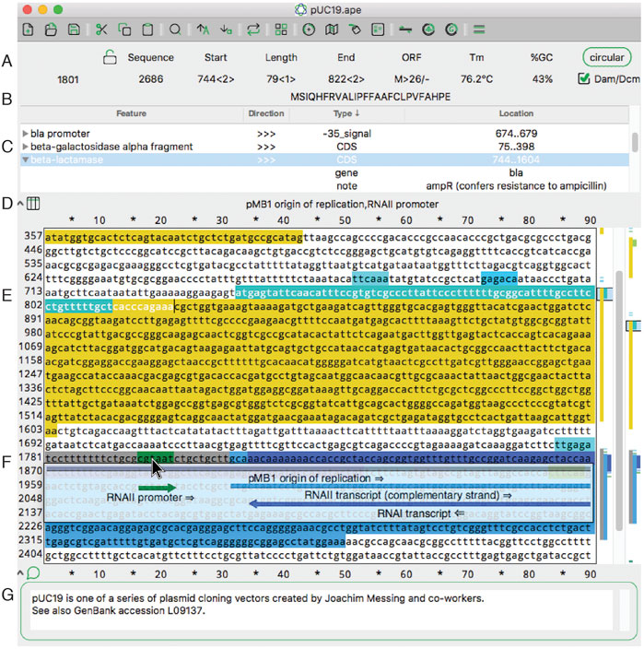
Task: Click the columns icon above the sequence
Action: point(33,204)
